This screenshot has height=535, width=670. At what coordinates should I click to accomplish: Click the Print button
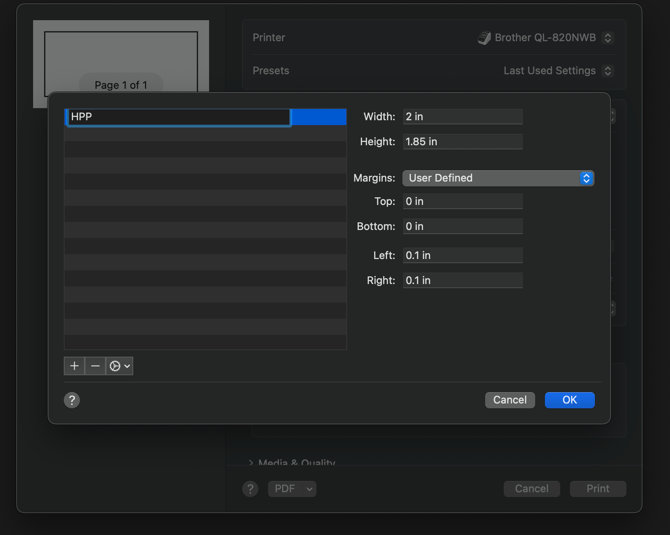(597, 489)
